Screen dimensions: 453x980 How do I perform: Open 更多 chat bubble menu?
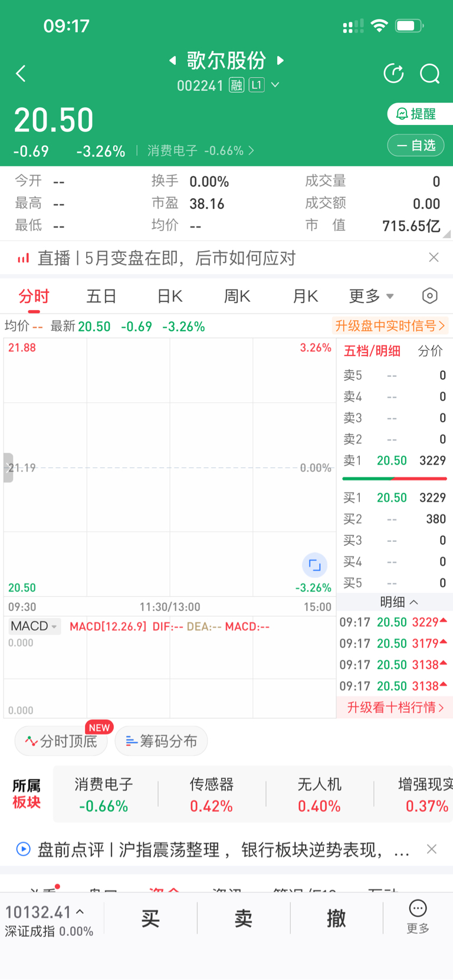point(418,917)
